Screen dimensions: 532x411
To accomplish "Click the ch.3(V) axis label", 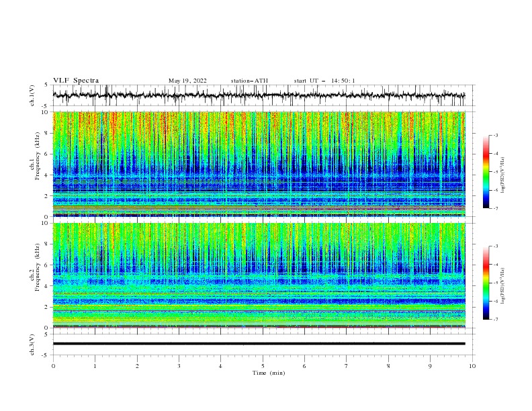I will click(x=32, y=345).
